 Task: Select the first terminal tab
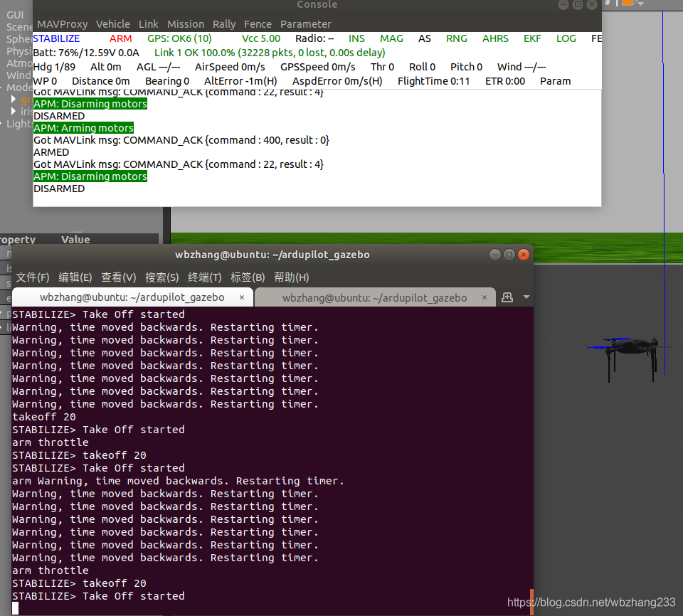tap(132, 297)
